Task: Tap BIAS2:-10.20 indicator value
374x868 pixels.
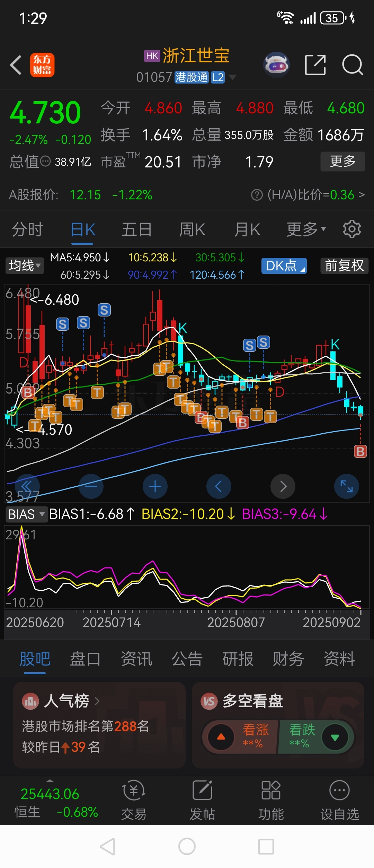Action: (x=189, y=514)
